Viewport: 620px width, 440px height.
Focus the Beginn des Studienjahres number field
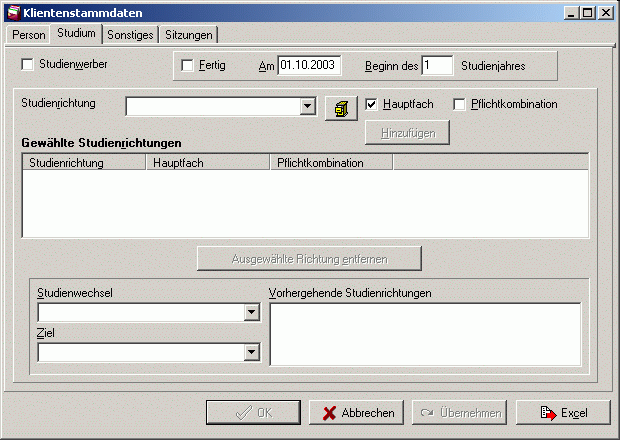point(437,65)
